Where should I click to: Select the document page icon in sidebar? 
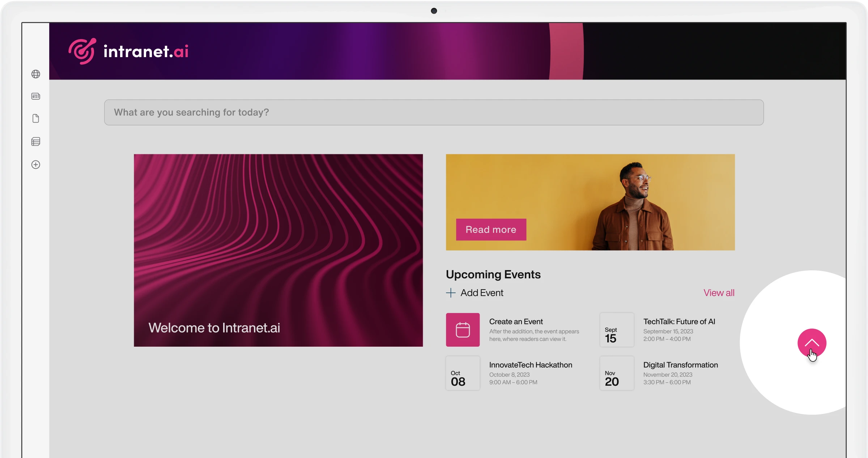36,119
